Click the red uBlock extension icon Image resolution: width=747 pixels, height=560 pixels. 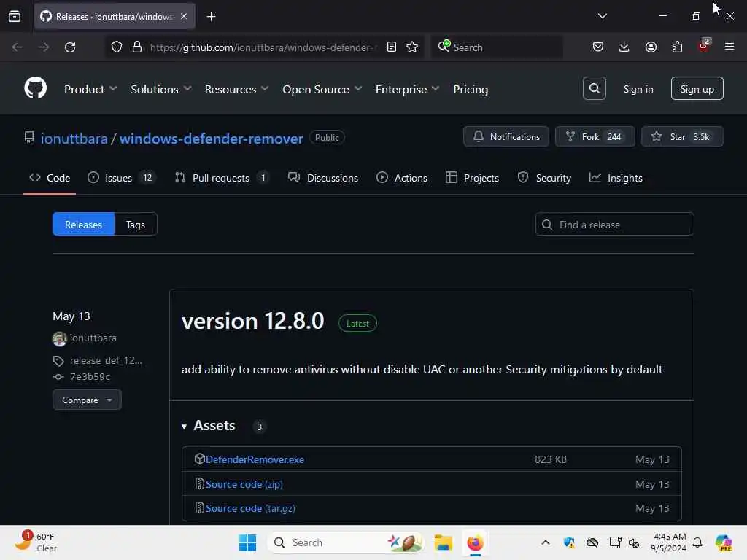pos(704,46)
